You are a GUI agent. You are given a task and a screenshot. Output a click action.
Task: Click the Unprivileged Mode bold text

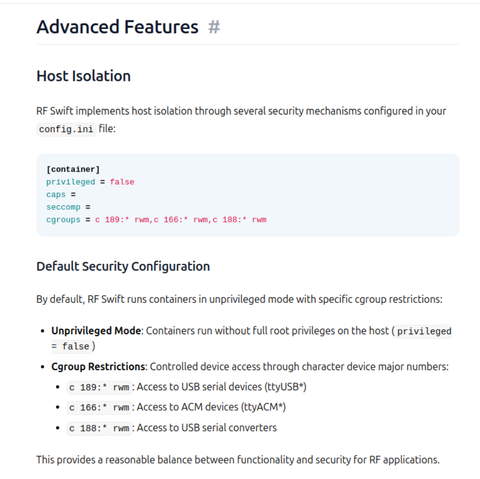pos(96,331)
